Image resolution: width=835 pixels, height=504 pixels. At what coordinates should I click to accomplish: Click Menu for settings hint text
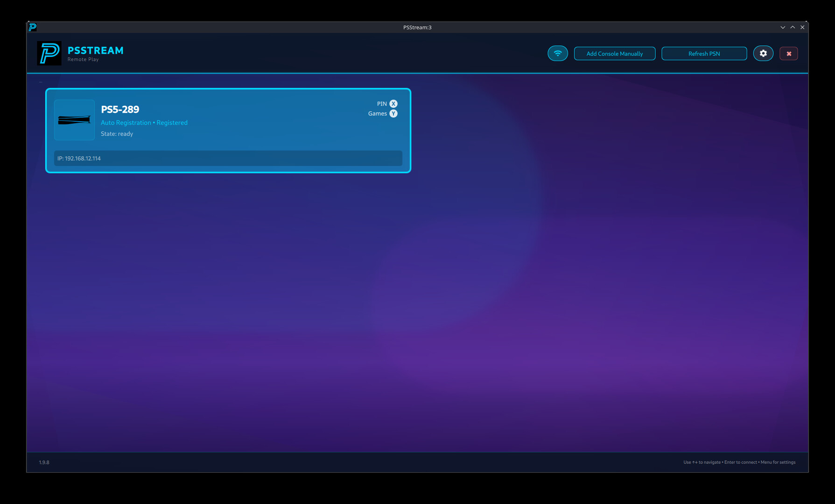click(778, 462)
